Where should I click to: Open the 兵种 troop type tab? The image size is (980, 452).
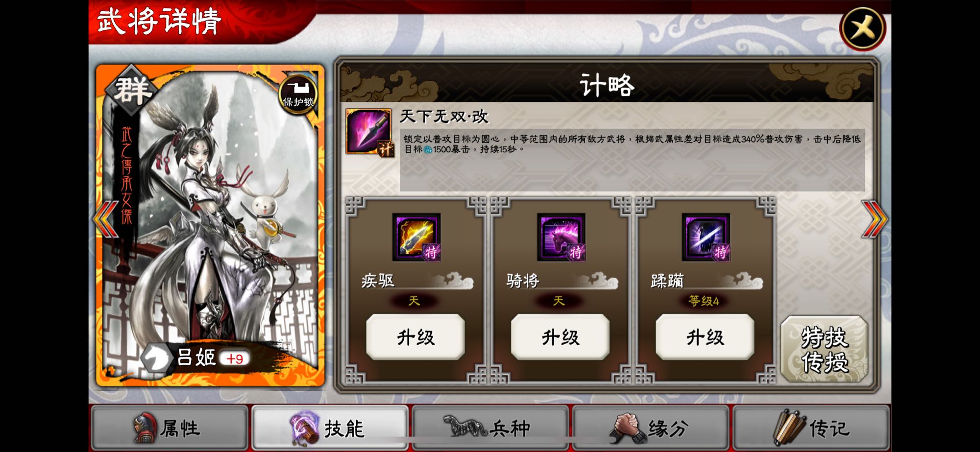click(490, 428)
